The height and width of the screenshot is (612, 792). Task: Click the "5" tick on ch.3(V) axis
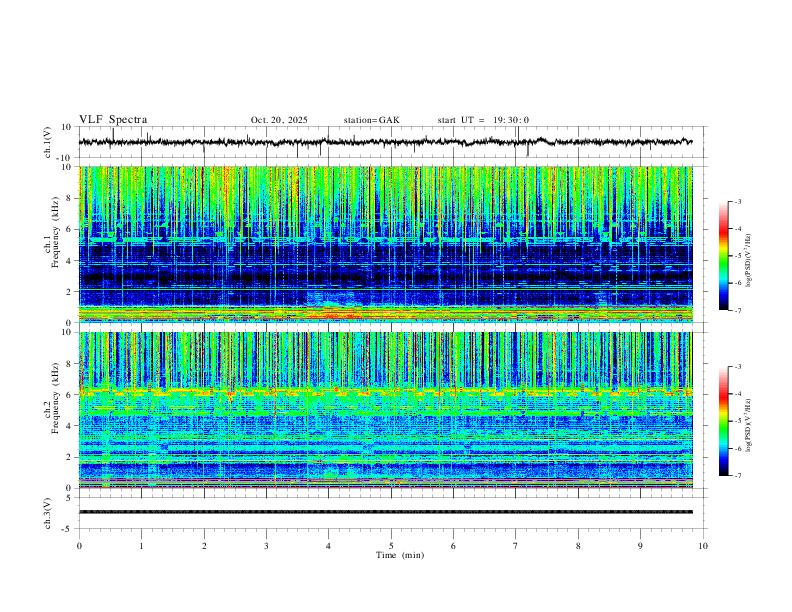(x=70, y=498)
